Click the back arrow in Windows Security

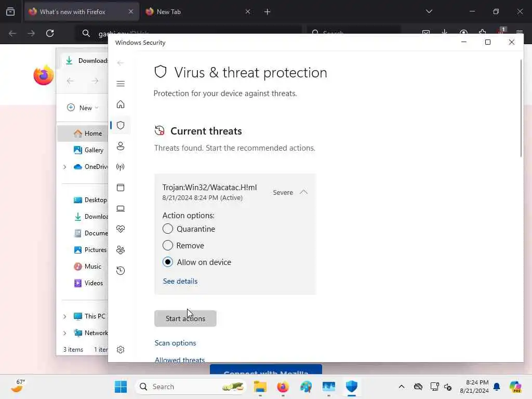[121, 63]
